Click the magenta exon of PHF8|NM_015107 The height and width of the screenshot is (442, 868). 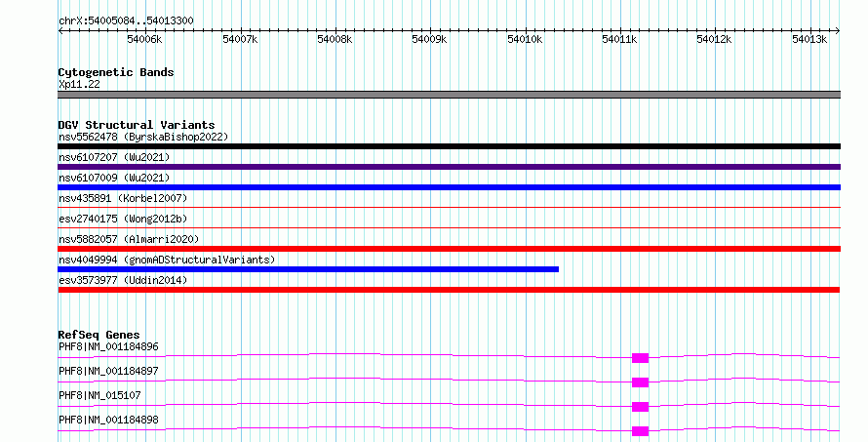tap(640, 407)
